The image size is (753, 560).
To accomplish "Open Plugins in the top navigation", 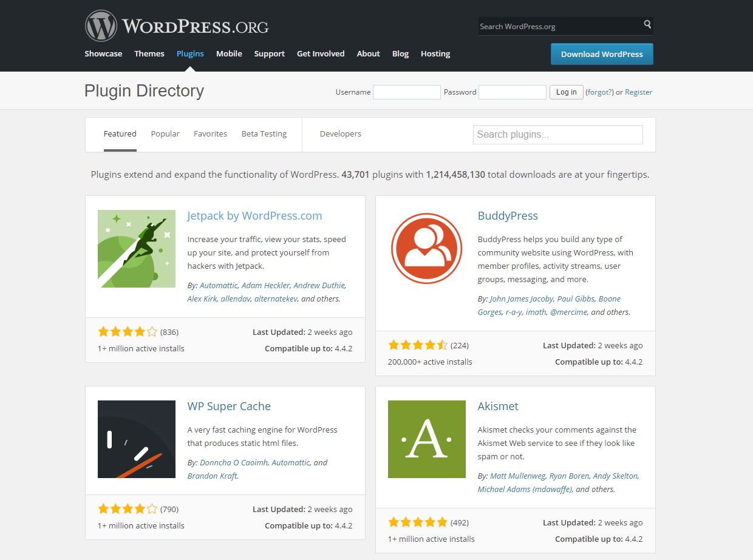I will (x=190, y=53).
